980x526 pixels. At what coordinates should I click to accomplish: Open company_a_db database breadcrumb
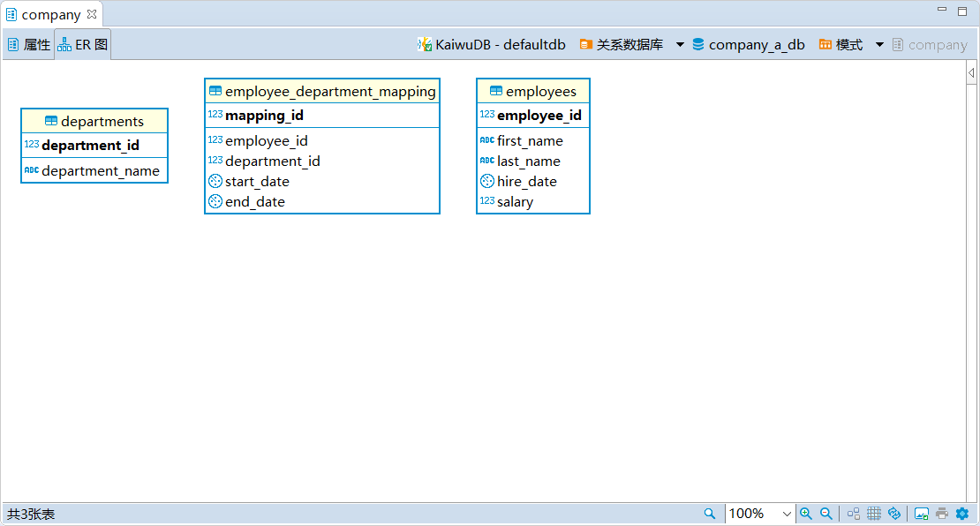pos(748,45)
